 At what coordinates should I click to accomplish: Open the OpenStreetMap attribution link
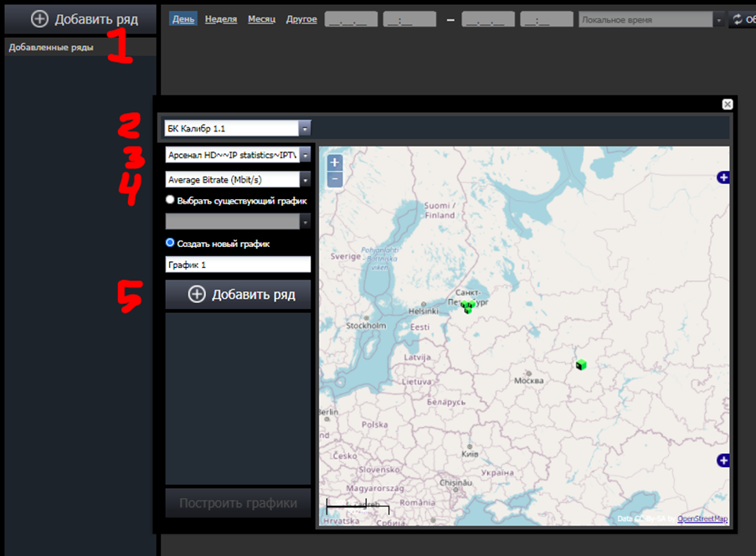pos(702,518)
